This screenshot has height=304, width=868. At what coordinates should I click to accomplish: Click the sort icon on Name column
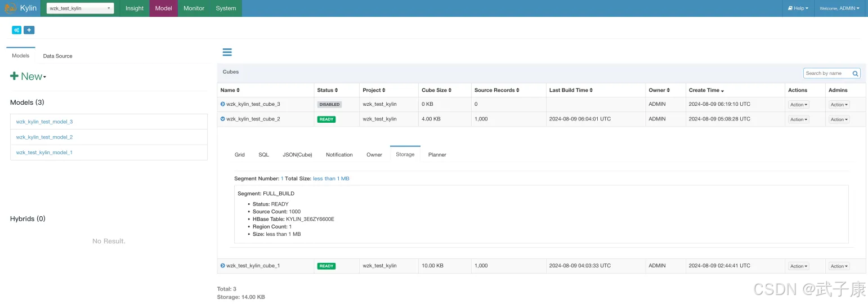[238, 91]
